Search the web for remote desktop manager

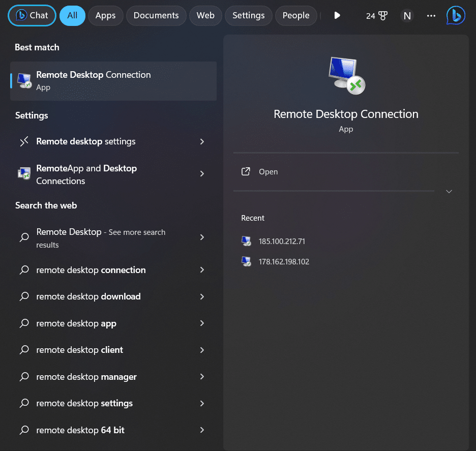[113, 377]
